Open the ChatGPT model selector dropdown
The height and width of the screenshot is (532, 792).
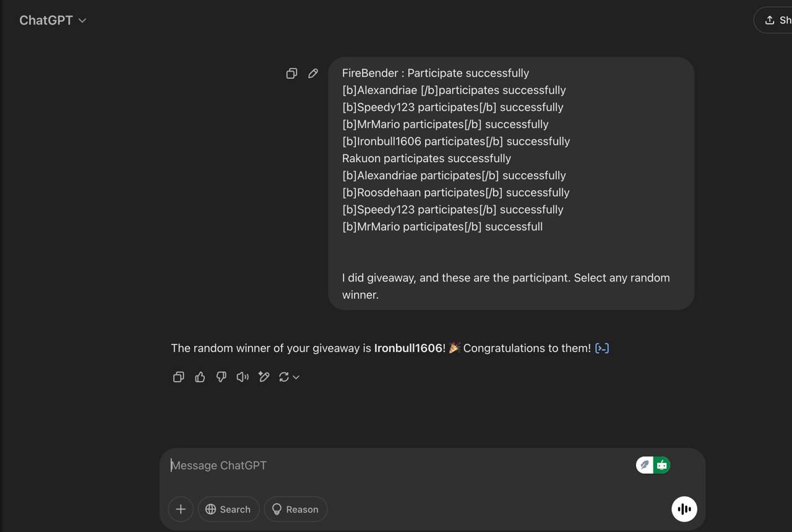(53, 20)
